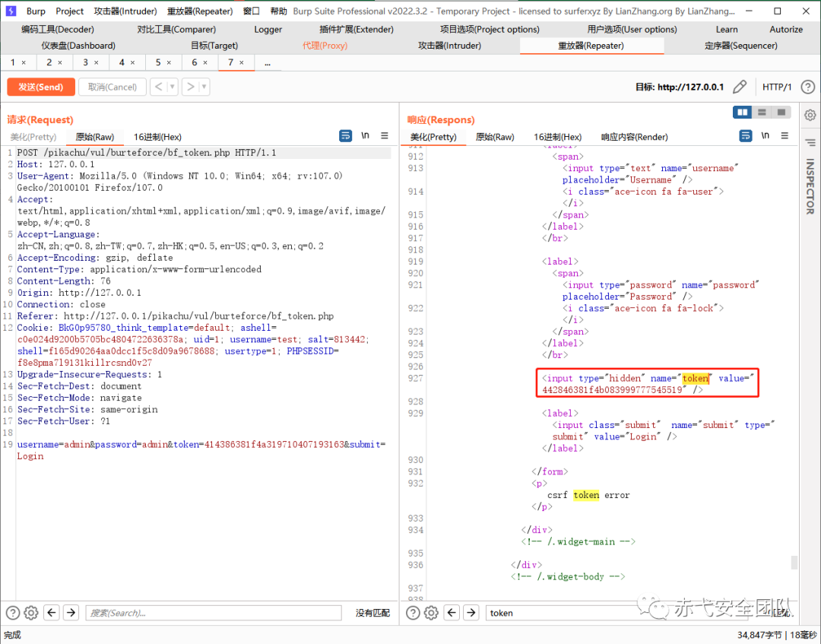Toggle request \n non-printable characters
Viewport: 821px width, 644px height.
pos(365,135)
